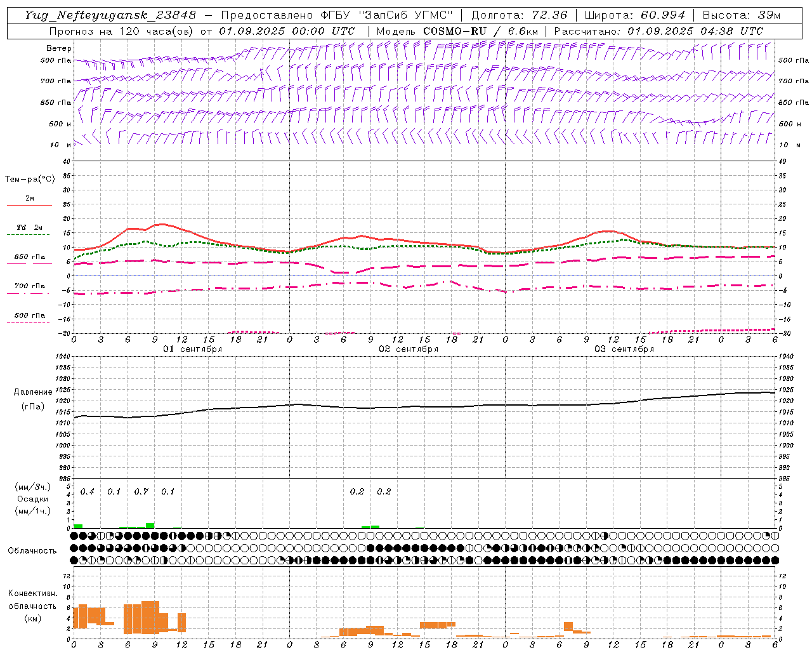Click the station title Yug_Nefteyugansk_23848
The width and height of the screenshot is (812, 650).
pyautogui.click(x=110, y=15)
